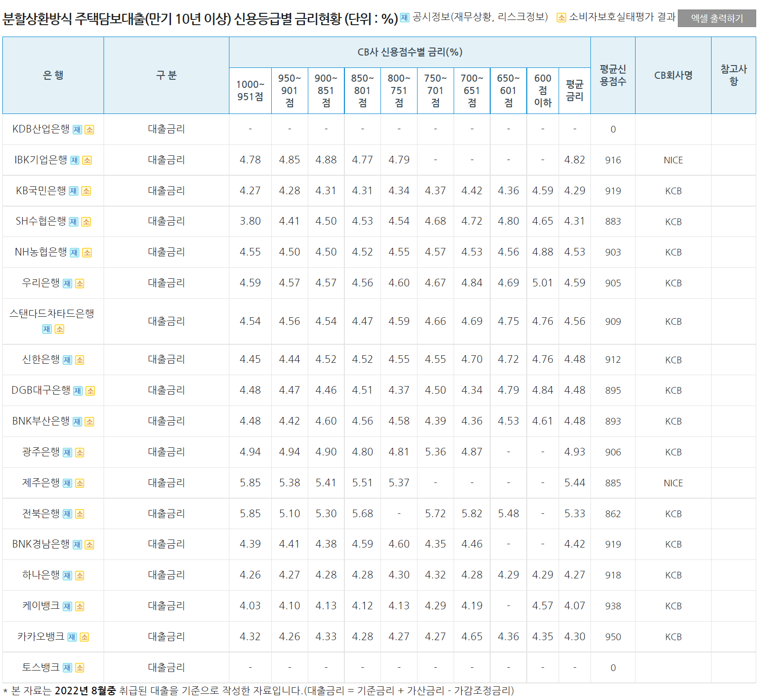Open DGB대구은행 재 disclosure icon
This screenshot has width=760, height=700.
coord(78,391)
